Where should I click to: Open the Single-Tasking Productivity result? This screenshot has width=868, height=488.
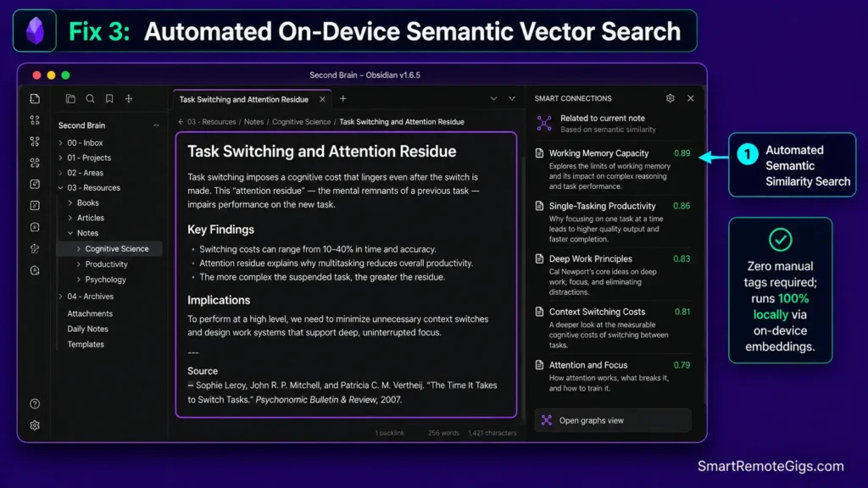[614, 222]
